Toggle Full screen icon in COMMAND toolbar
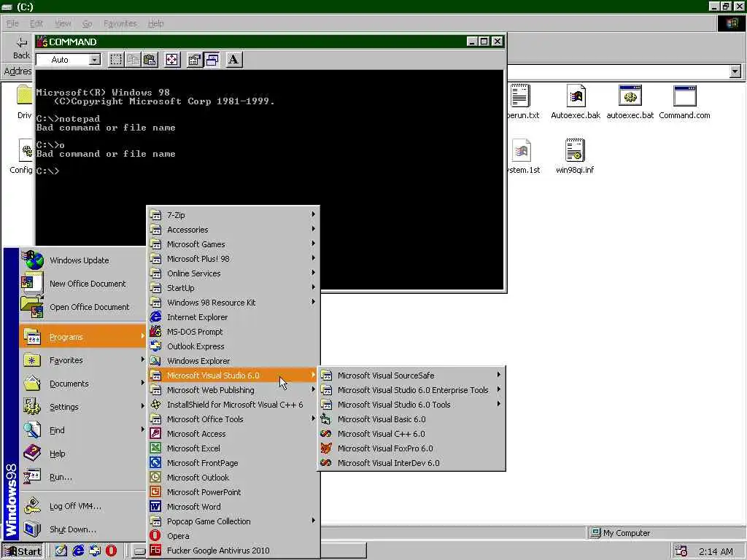Image resolution: width=747 pixels, height=560 pixels. (x=171, y=60)
